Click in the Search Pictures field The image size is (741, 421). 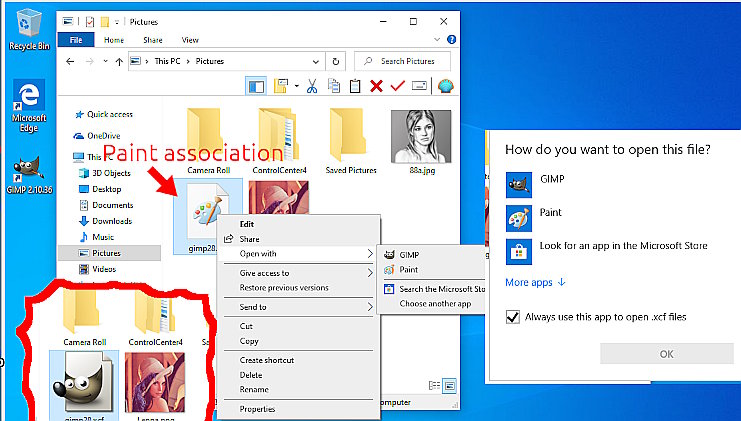pos(402,61)
